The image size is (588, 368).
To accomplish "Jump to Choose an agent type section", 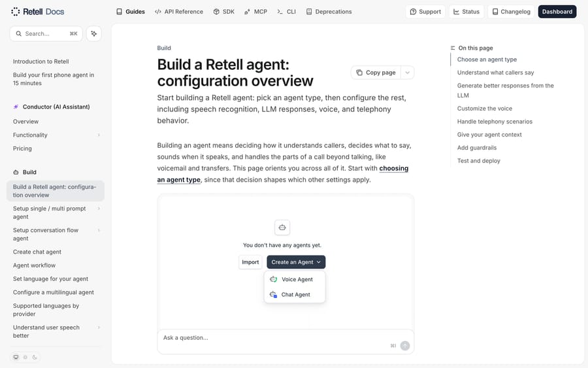I will click(487, 59).
